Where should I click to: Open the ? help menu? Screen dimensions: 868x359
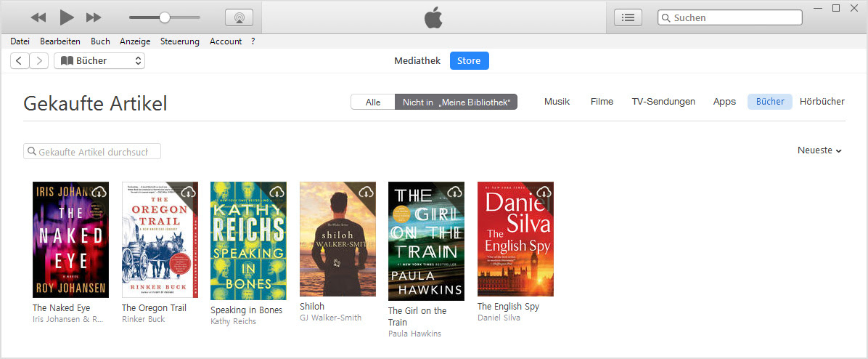[x=253, y=41]
